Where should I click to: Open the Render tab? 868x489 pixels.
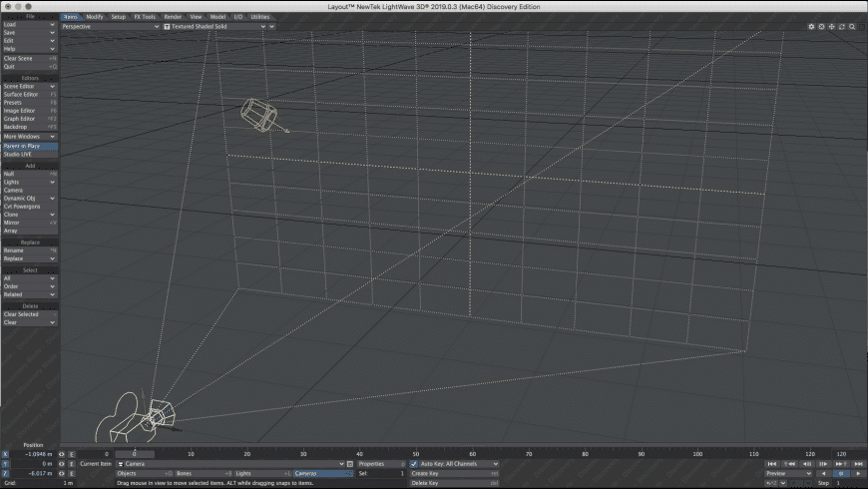[173, 17]
